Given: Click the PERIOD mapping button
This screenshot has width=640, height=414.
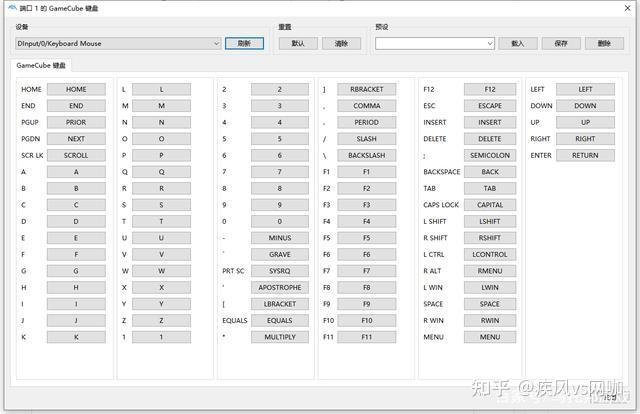Looking at the screenshot, I should pyautogui.click(x=367, y=122).
